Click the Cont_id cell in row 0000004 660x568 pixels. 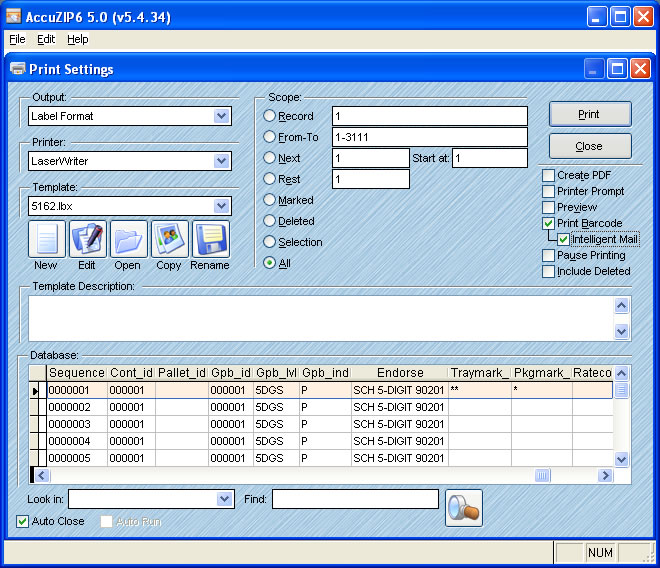131,441
